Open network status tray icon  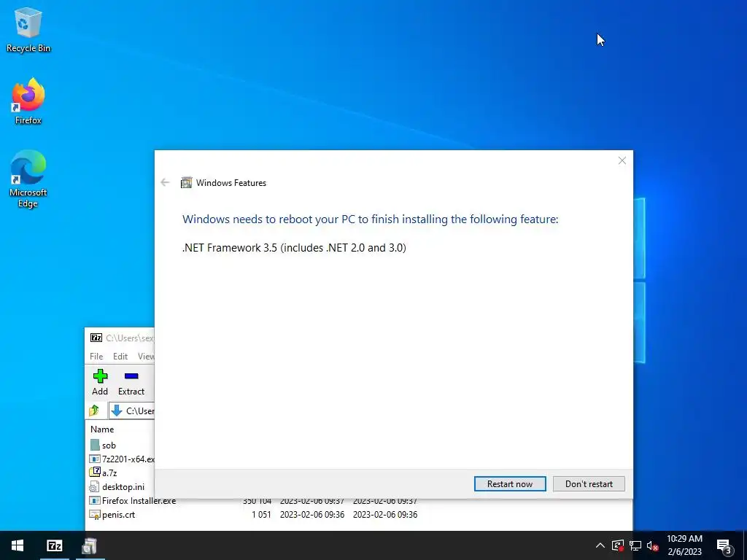pos(635,545)
